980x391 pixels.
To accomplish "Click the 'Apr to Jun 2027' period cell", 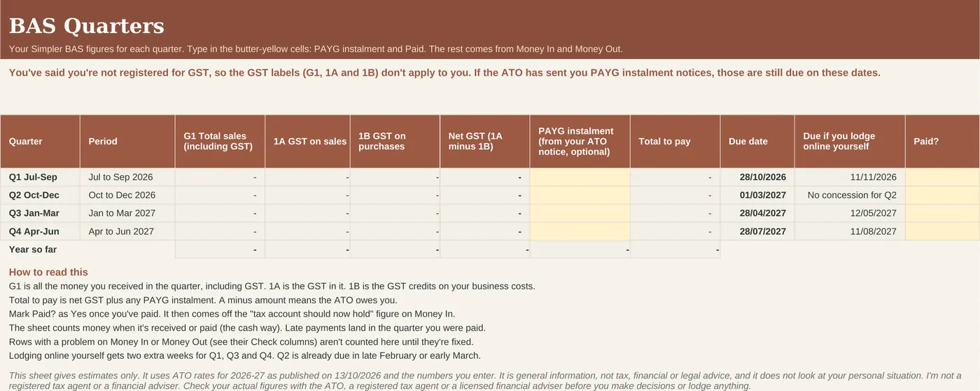I will [127, 231].
